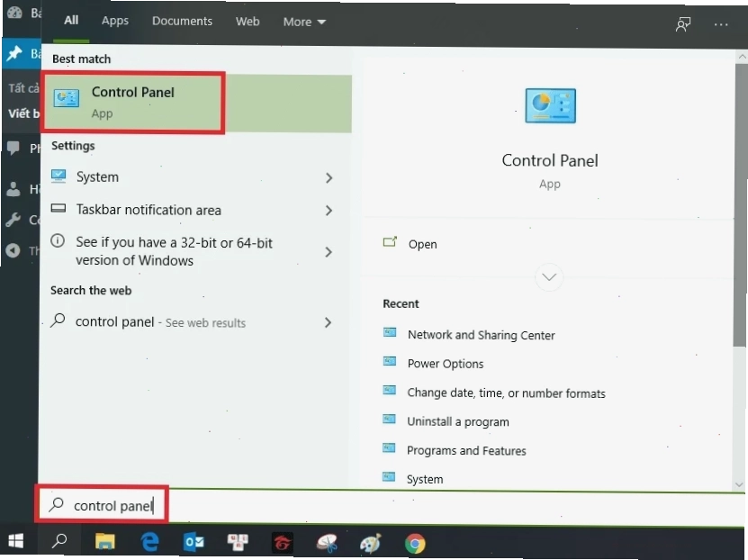
Task: Click the pin icon in the left sidebar
Action: coord(14,53)
